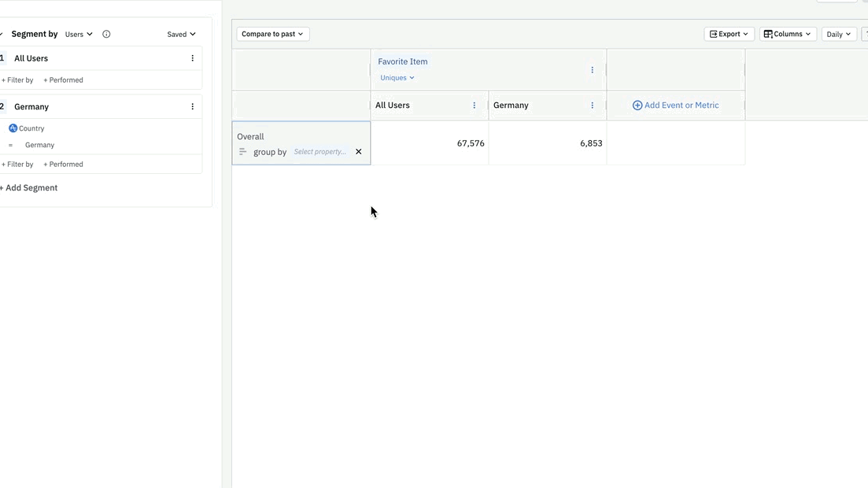Click the Country property icon

coord(13,128)
